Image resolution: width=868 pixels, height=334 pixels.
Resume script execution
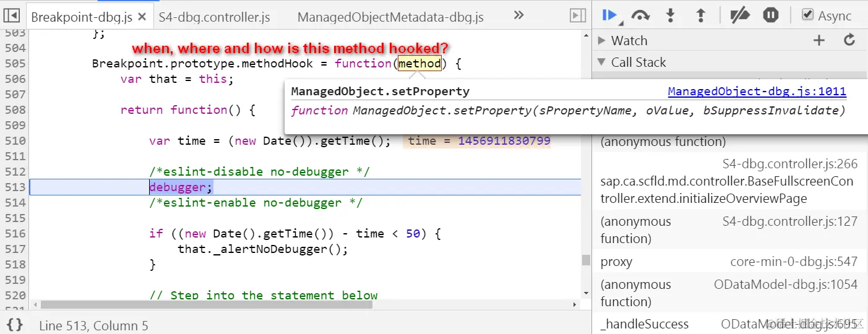(609, 15)
